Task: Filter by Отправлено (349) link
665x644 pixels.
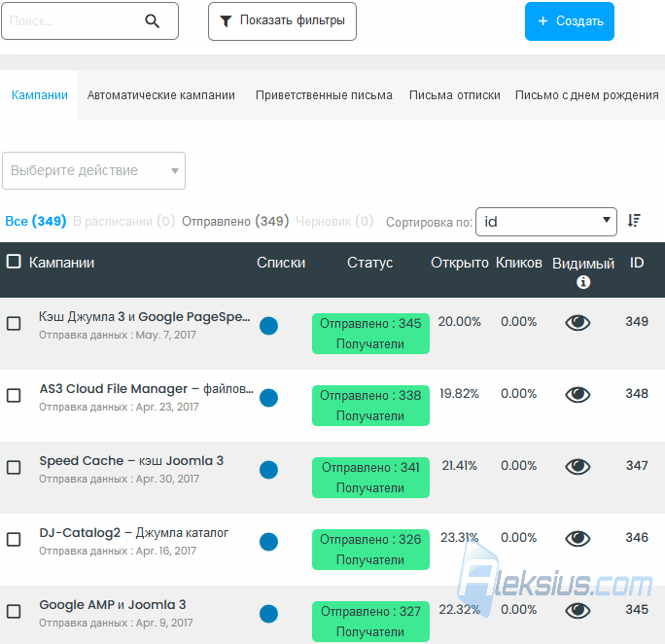Action: click(235, 221)
